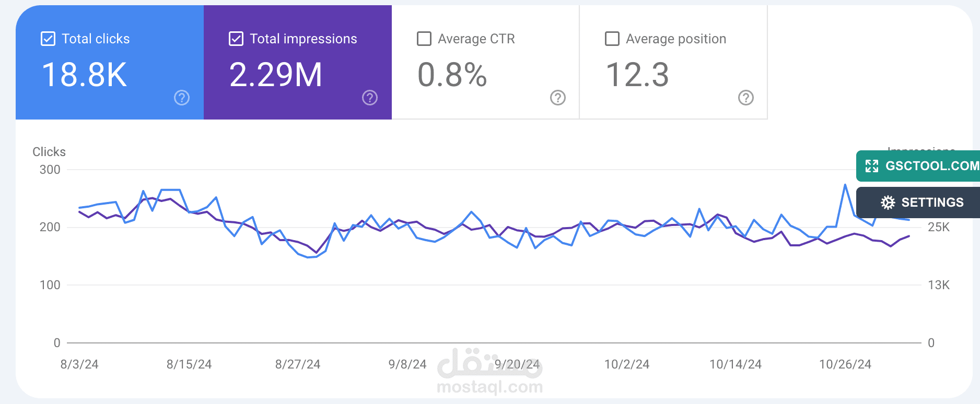Viewport: 980px width, 404px height.
Task: Click the late-October clicks spike on chart
Action: point(845,185)
